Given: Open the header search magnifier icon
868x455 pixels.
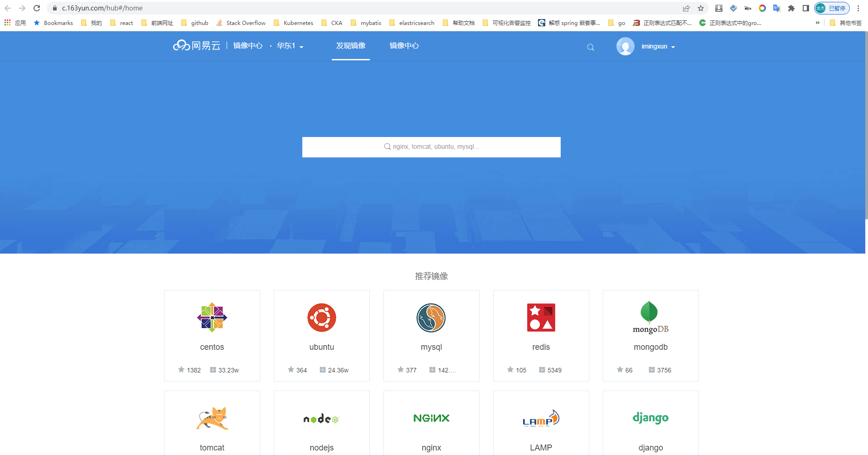Looking at the screenshot, I should pyautogui.click(x=590, y=47).
